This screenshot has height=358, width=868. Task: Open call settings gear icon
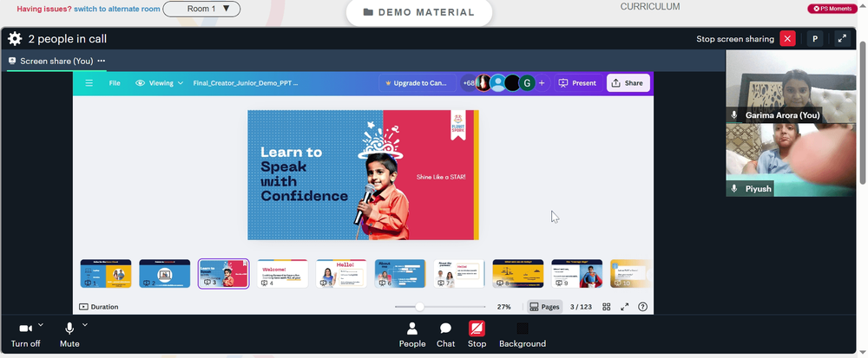pyautogui.click(x=15, y=39)
